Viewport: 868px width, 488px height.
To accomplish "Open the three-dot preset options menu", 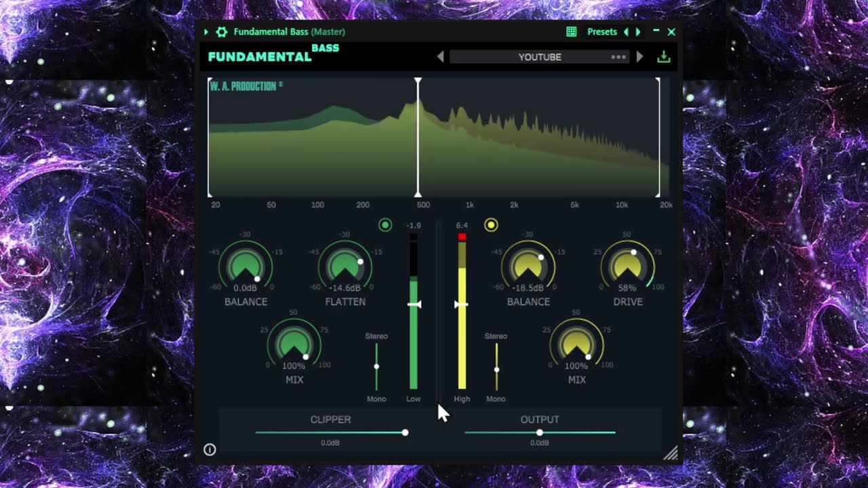I will [x=618, y=57].
